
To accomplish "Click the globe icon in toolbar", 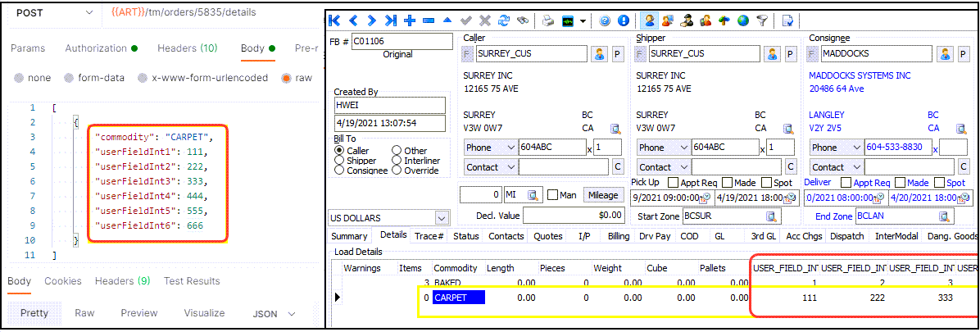I will tap(743, 20).
